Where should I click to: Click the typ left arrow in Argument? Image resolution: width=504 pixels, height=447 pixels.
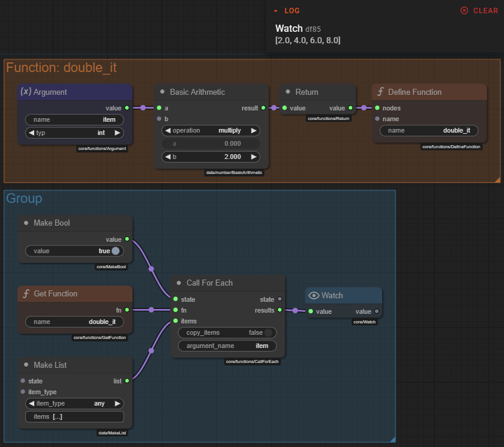[x=31, y=133]
